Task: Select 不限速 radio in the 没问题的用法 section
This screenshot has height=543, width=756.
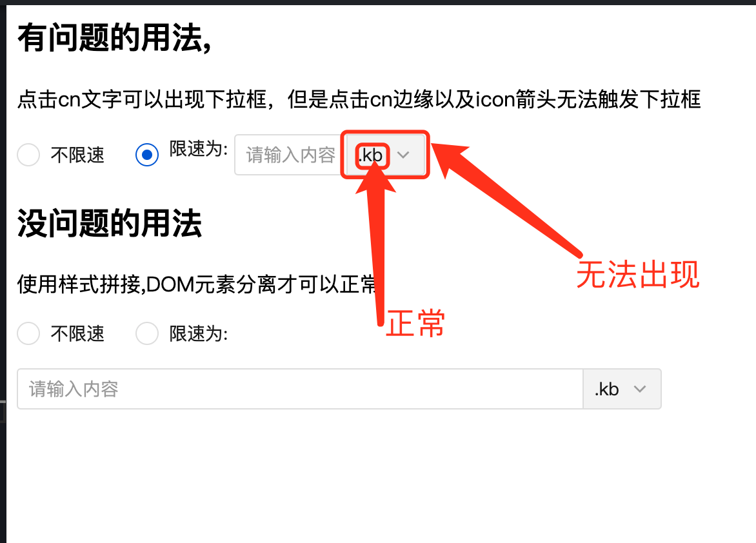Action: coord(28,333)
